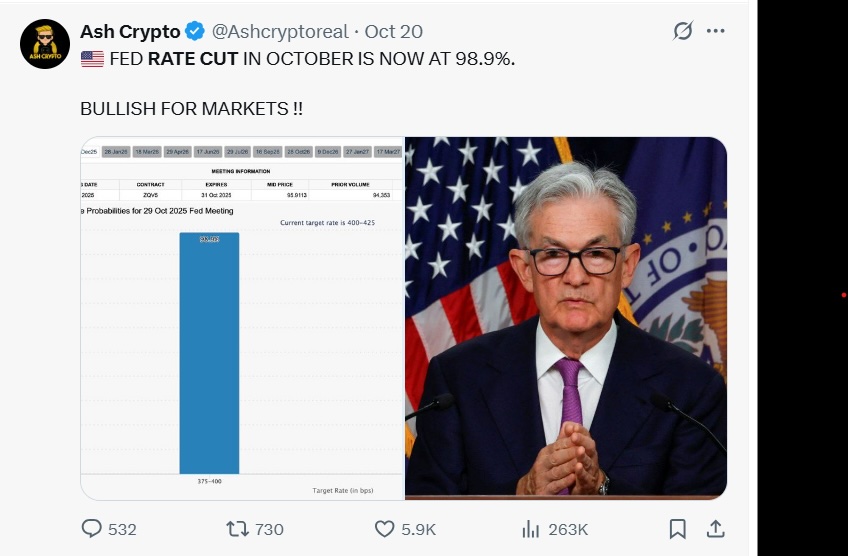Click the share upload icon
The height and width of the screenshot is (556, 848).
click(x=715, y=529)
